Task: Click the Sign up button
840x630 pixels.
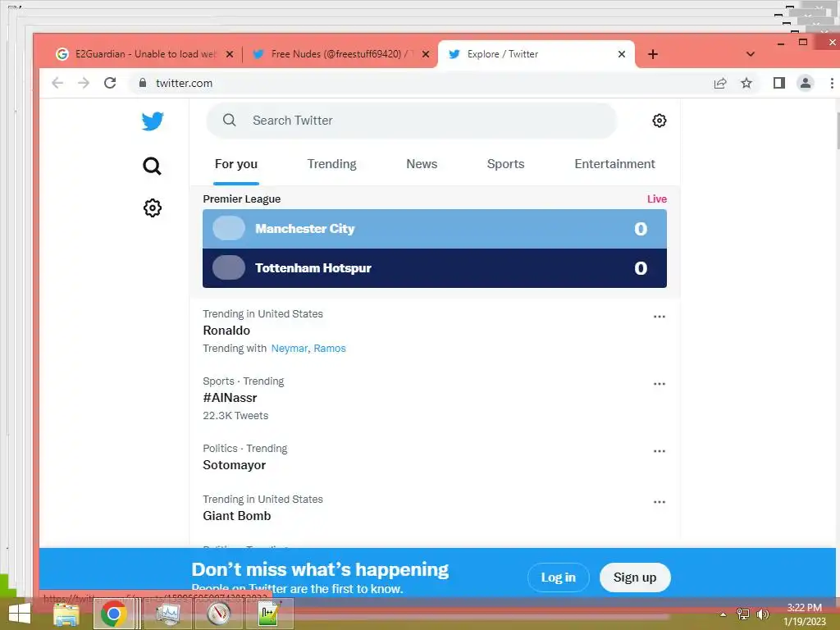Action: [x=635, y=577]
